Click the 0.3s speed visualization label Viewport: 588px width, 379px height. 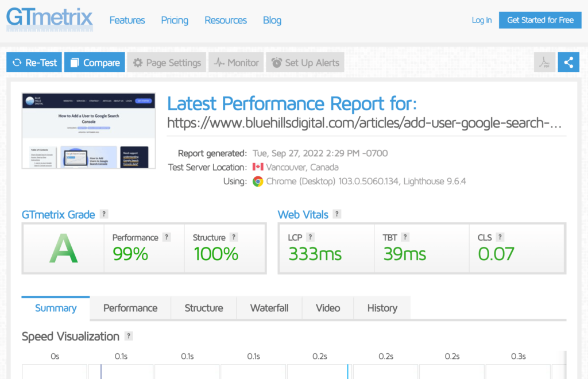[519, 356]
